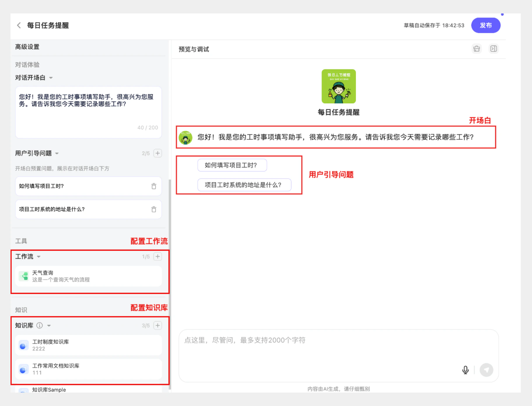The width and height of the screenshot is (532, 406).
Task: Edit the opening greeting text box
Action: (x=88, y=112)
